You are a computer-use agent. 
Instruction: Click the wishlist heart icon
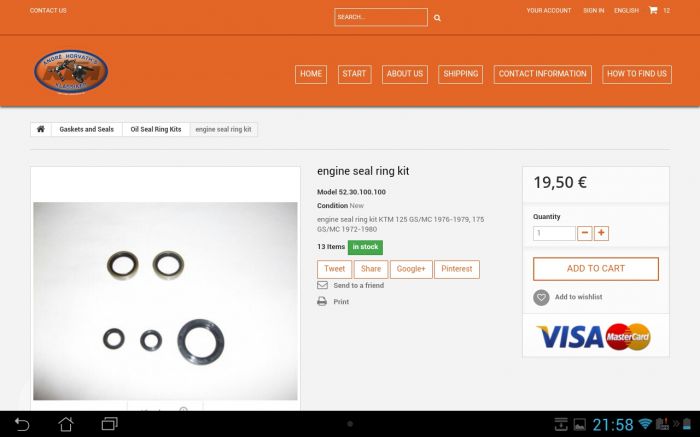pyautogui.click(x=541, y=297)
